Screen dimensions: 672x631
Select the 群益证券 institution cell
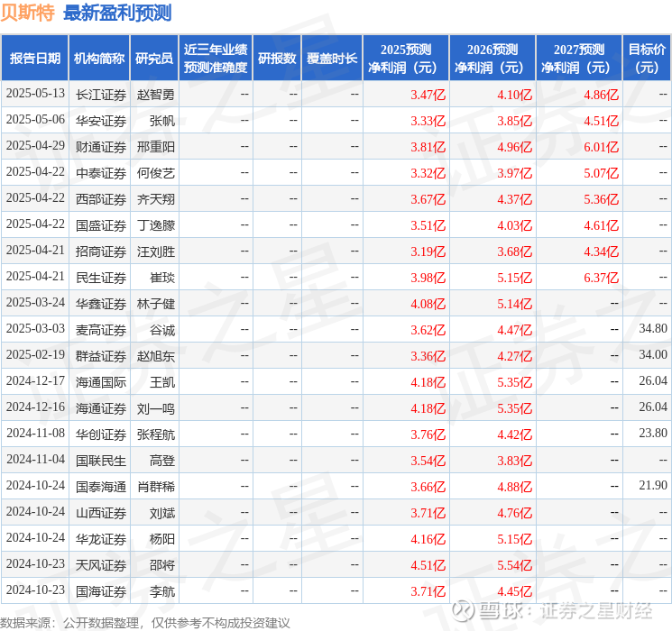pyautogui.click(x=101, y=356)
